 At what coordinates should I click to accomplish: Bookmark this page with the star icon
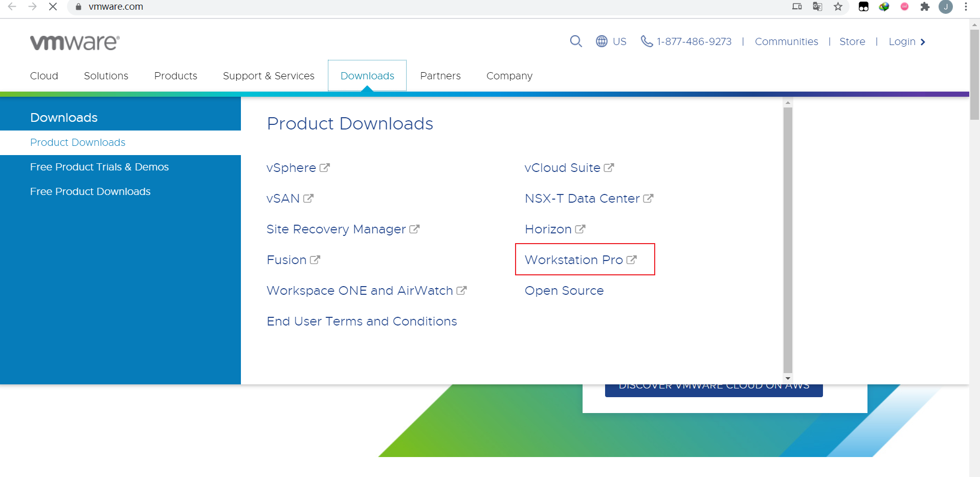tap(838, 7)
